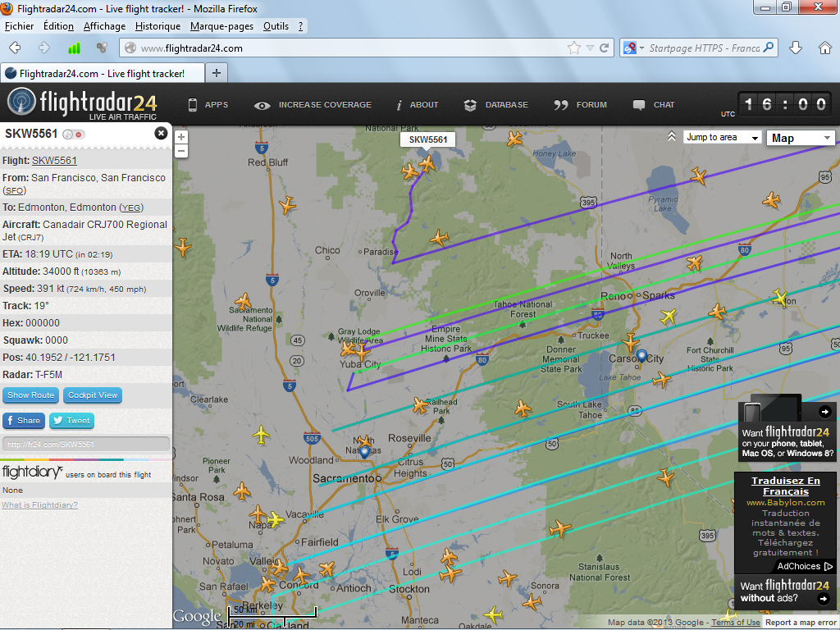Screen dimensions: 840x630
Task: Open the Outils menu
Action: (276, 26)
